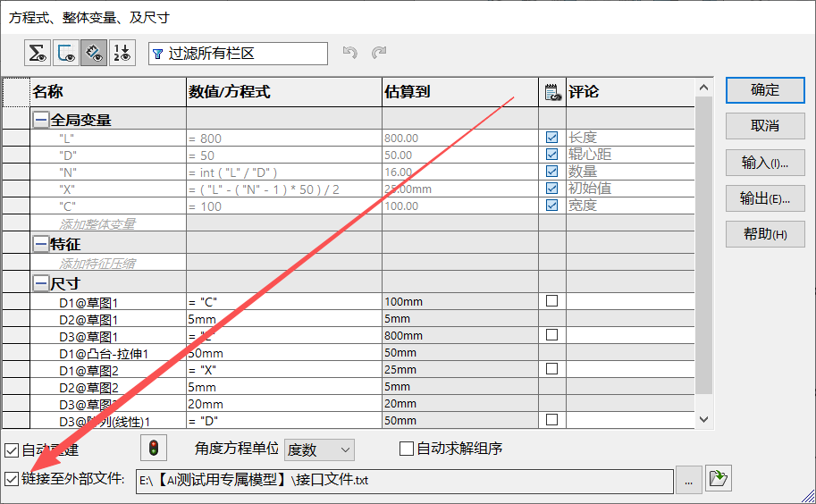The height and width of the screenshot is (504, 816).
Task: Enable the 自动求解组序 checkbox
Action: coord(407,449)
